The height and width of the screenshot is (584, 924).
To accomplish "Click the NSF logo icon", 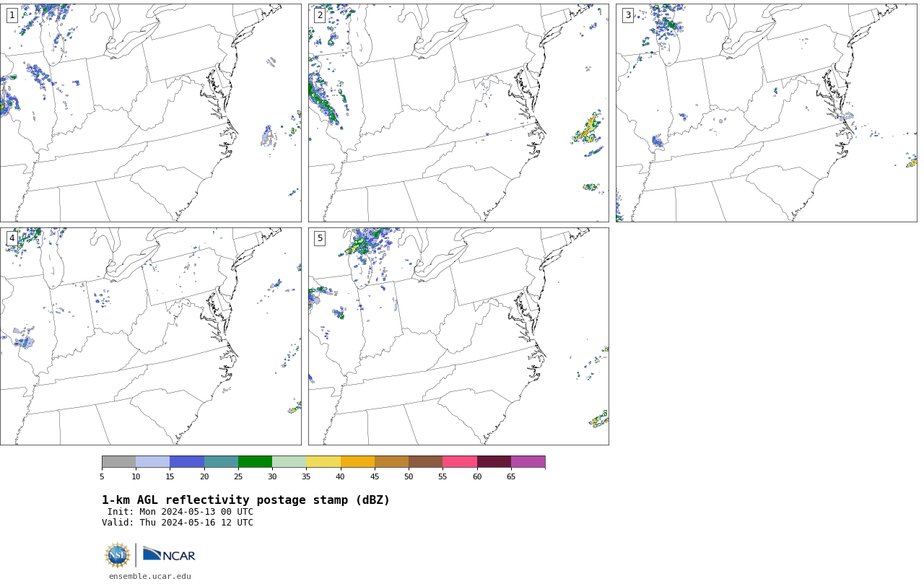I will tap(118, 555).
